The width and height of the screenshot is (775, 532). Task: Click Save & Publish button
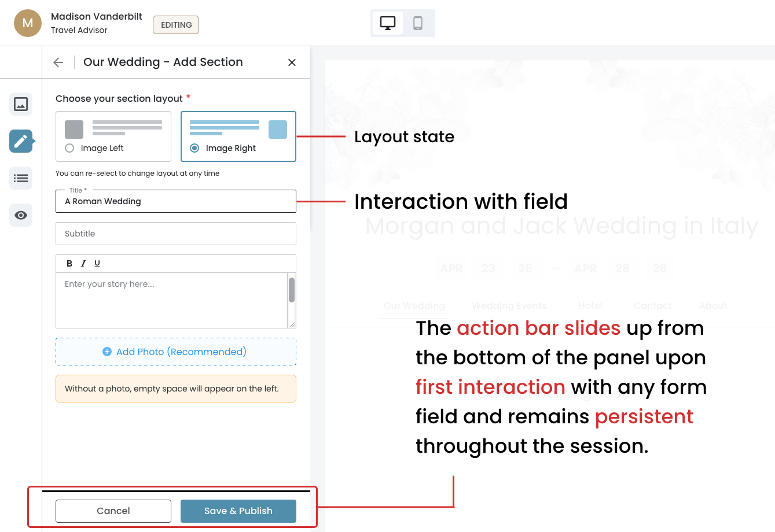pos(238,511)
